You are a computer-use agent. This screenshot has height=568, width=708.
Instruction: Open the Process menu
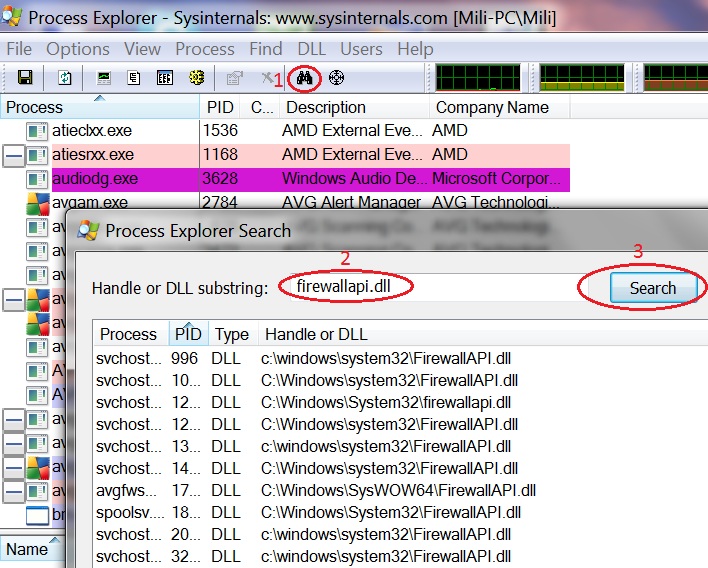point(205,49)
